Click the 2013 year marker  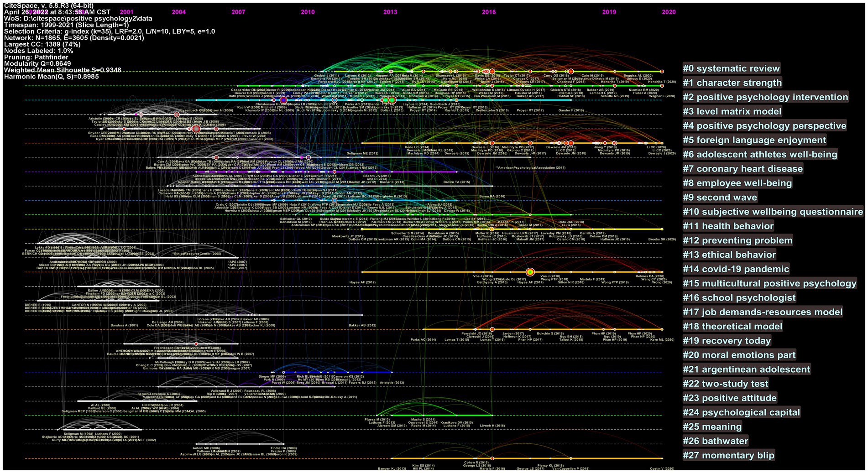[390, 12]
